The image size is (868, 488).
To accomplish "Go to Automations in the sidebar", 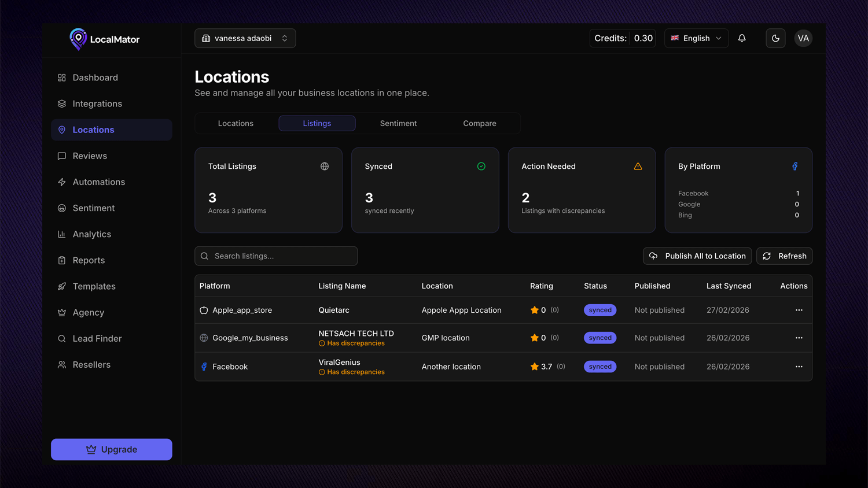I will 98,182.
